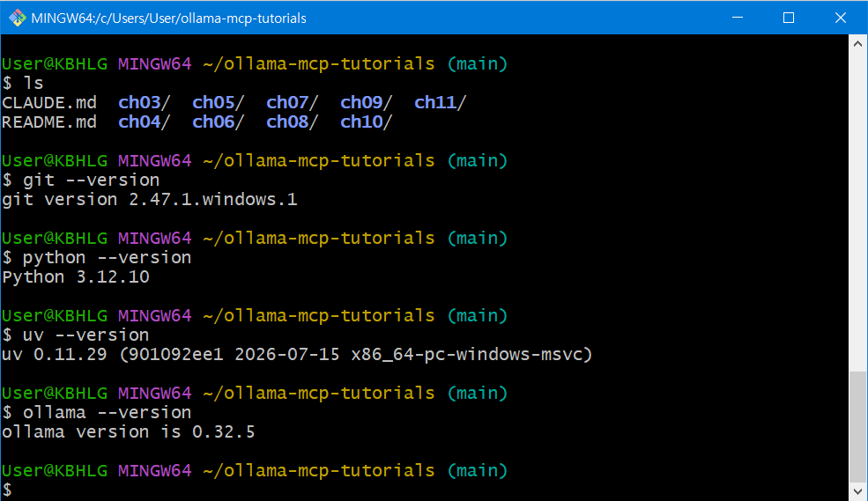Image resolution: width=868 pixels, height=501 pixels.
Task: Click the 'CLAUDE.md' file name
Action: (x=49, y=102)
